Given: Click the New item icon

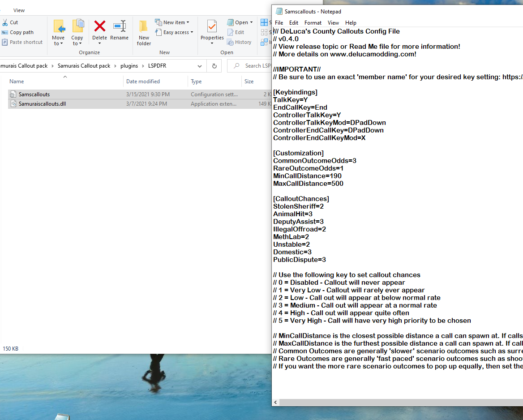Looking at the screenshot, I should coord(159,22).
